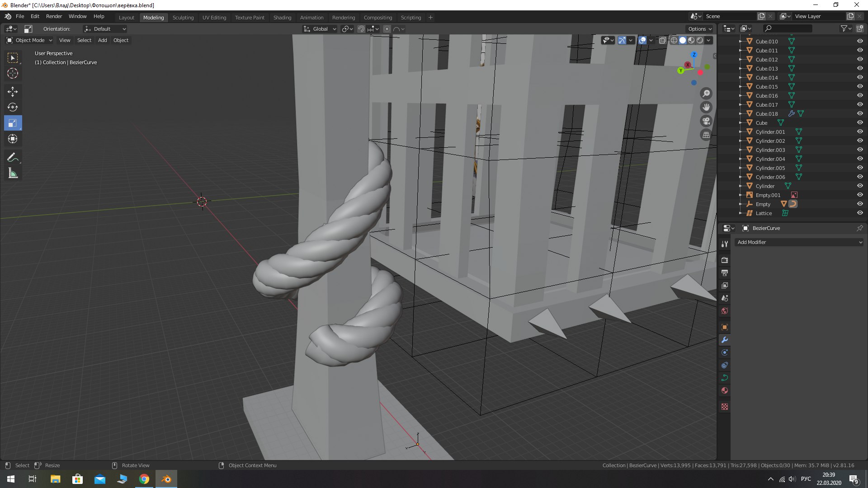The width and height of the screenshot is (868, 488).
Task: Select the Select Box tool
Action: click(x=13, y=58)
